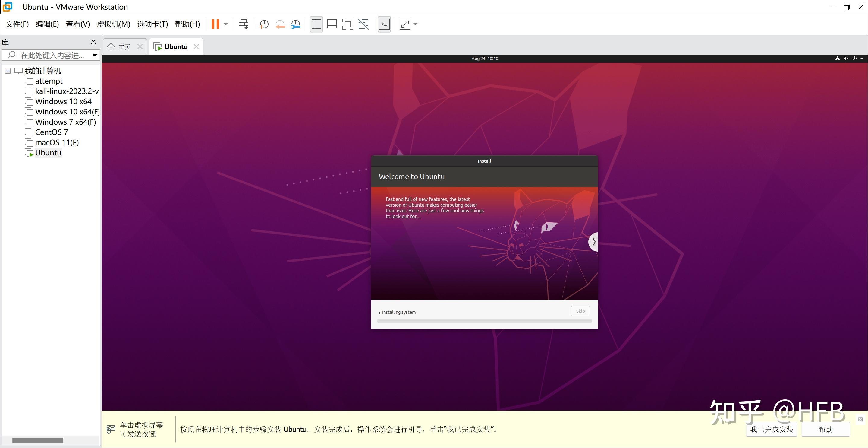Close the 库 library panel

(93, 42)
